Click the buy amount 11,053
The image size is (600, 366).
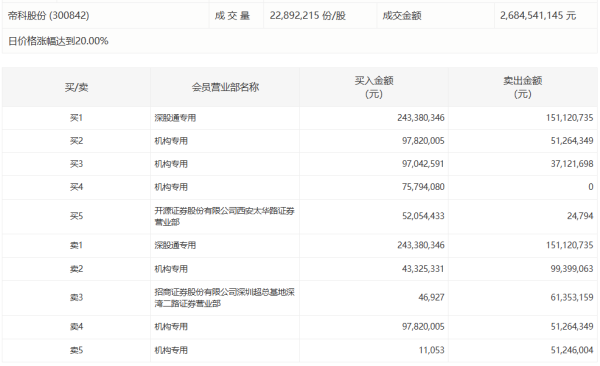(x=432, y=350)
